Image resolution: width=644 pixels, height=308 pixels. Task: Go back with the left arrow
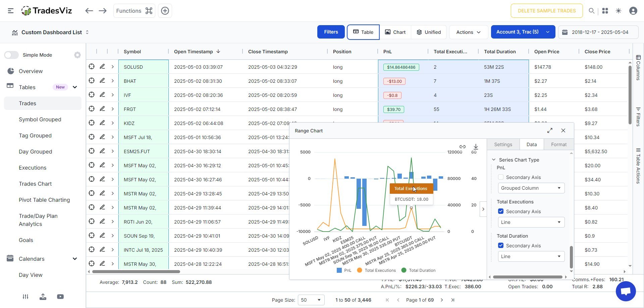point(89,11)
